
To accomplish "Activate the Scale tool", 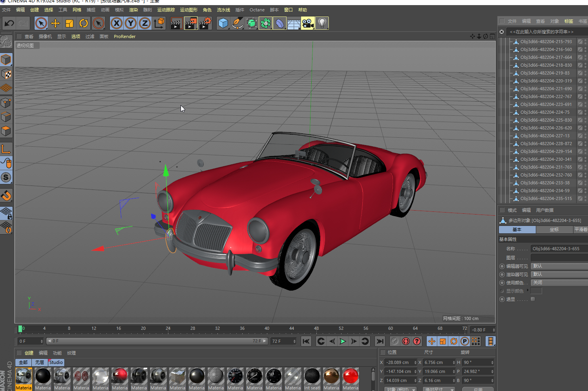I will pos(69,24).
